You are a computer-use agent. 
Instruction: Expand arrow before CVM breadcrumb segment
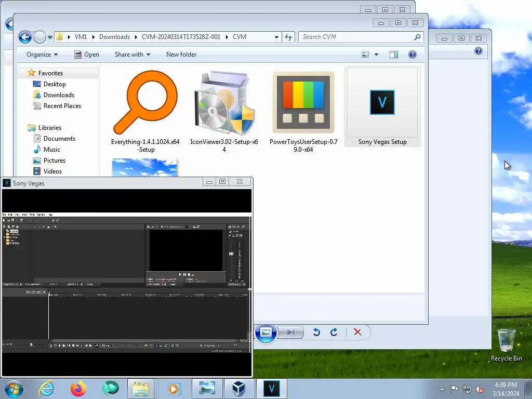click(x=227, y=37)
